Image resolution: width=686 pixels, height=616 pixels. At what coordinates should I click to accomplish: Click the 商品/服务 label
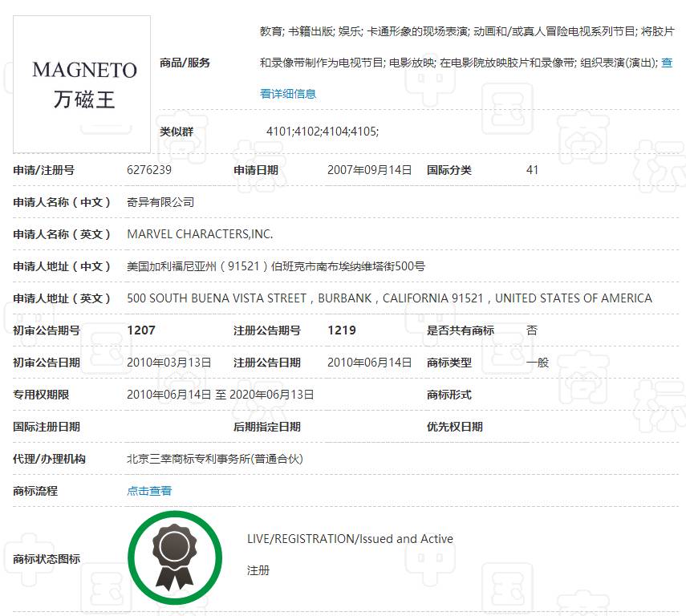pyautogui.click(x=185, y=63)
